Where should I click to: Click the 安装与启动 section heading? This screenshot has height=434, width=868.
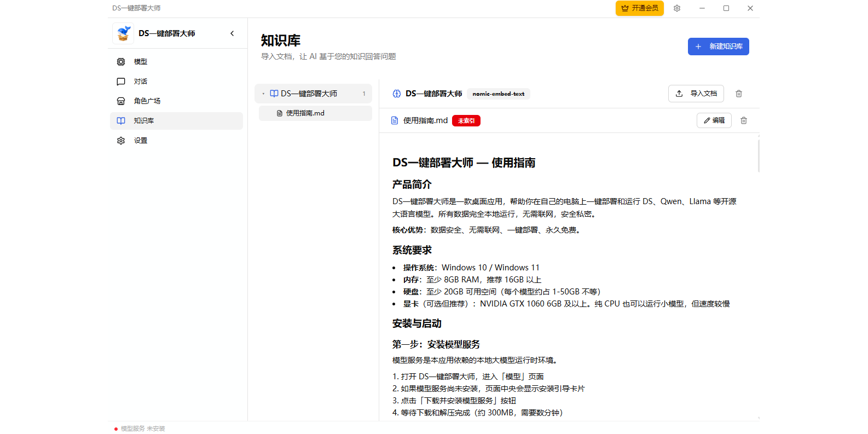coord(417,323)
